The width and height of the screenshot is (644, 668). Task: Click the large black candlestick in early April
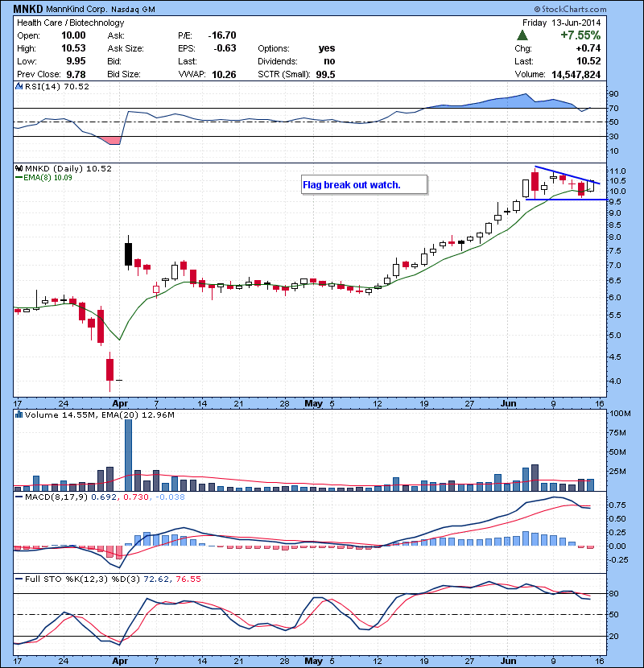[x=128, y=254]
